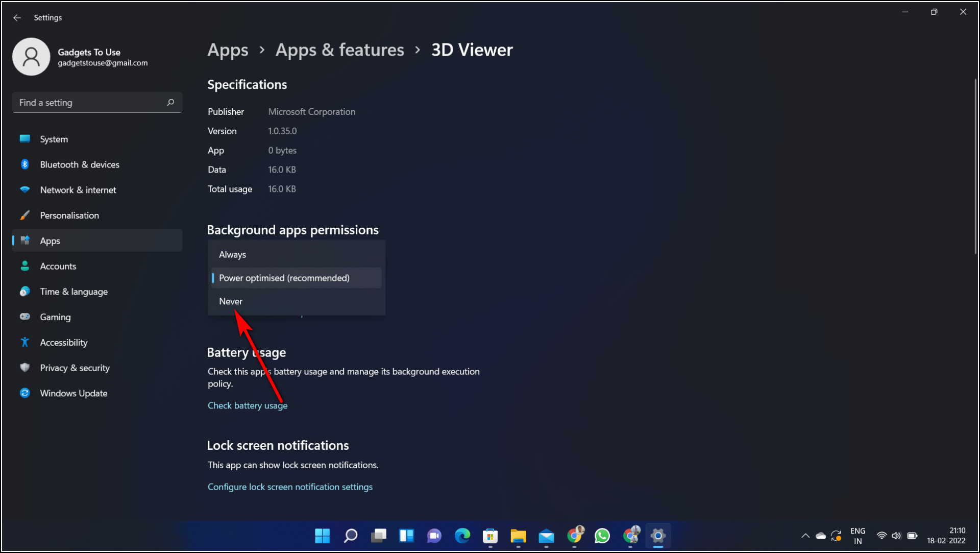Open Microsoft Store from the taskbar

pyautogui.click(x=490, y=536)
